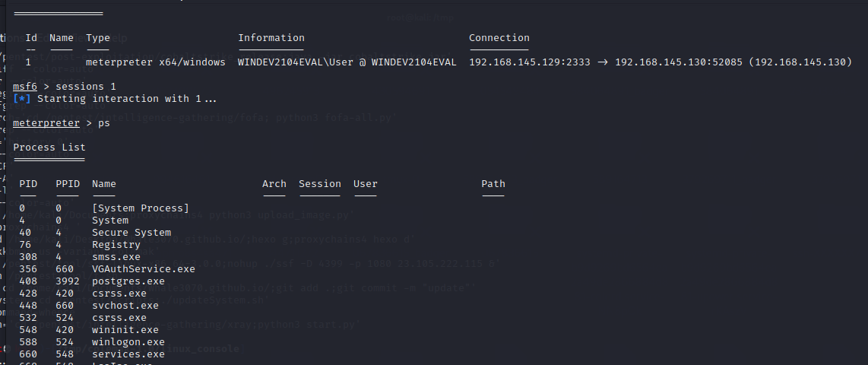The image size is (868, 365).
Task: Click the Path column header
Action: pos(493,184)
